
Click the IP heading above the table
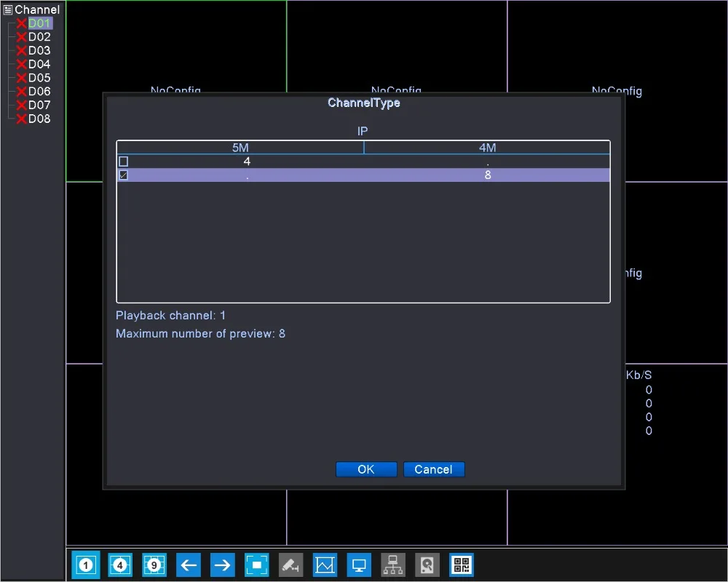coord(363,132)
